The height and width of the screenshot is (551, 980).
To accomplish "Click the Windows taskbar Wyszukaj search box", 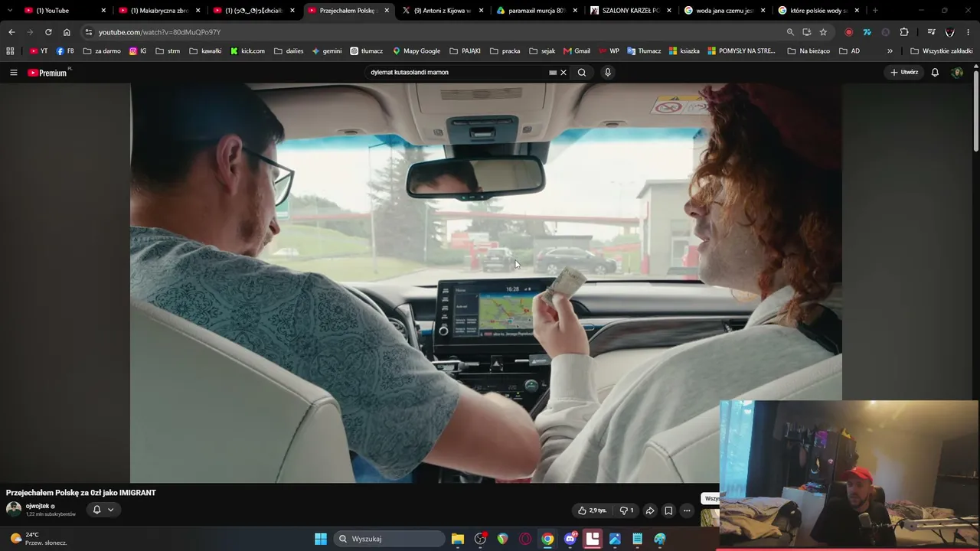I will (390, 539).
